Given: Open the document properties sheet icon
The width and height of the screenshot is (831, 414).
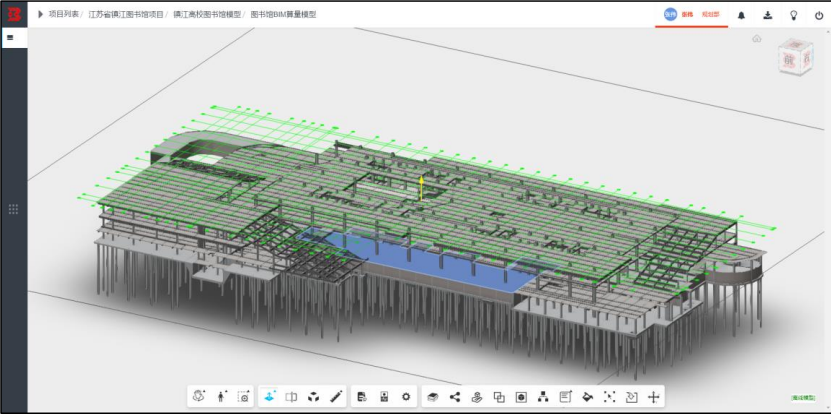Looking at the screenshot, I should click(362, 396).
